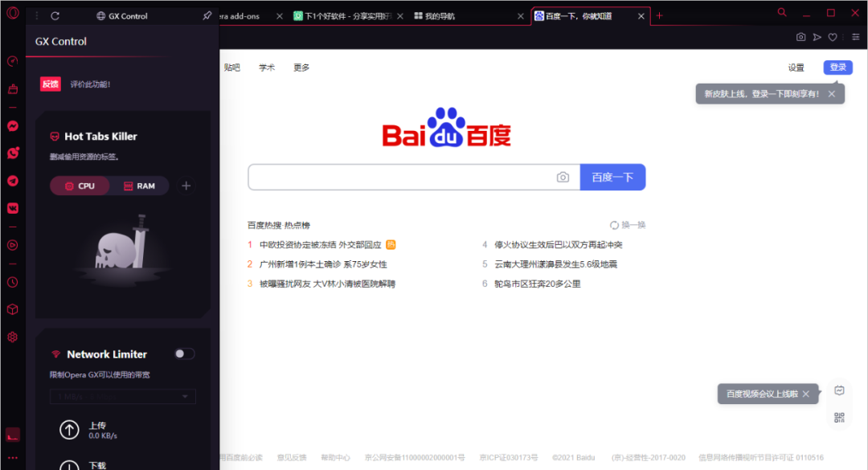
Task: Open browsing history via the sidebar clock icon
Action: [11, 281]
